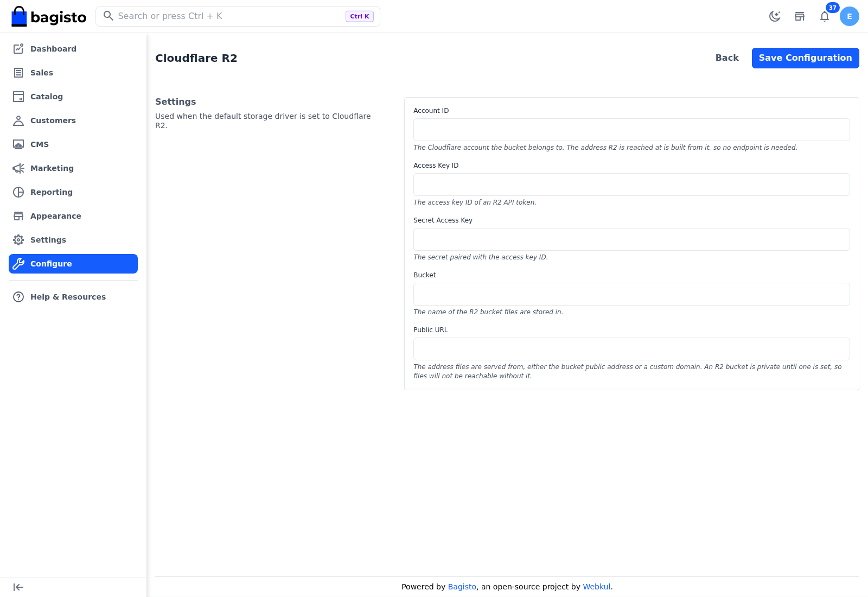Follow the Bagisto footer link

(462, 587)
